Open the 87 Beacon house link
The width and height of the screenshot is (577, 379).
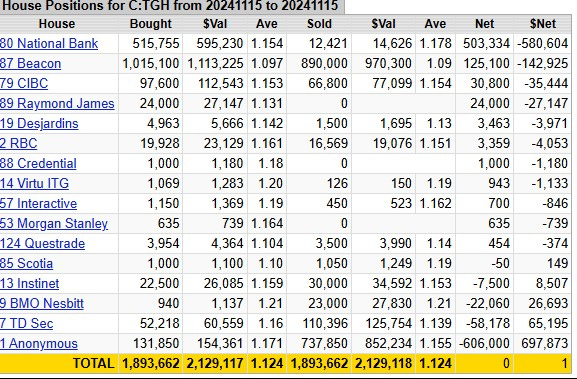pyautogui.click(x=31, y=63)
